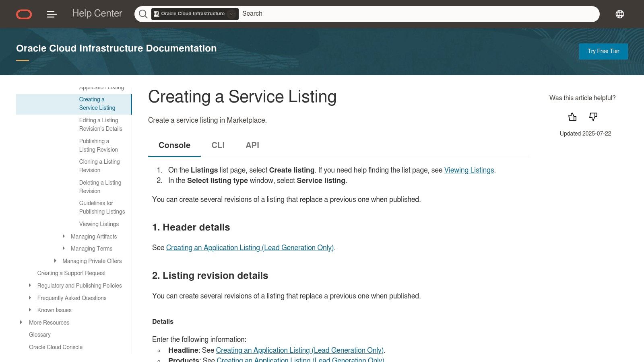
Task: Expand the Managing Artifacts section
Action: click(64, 236)
